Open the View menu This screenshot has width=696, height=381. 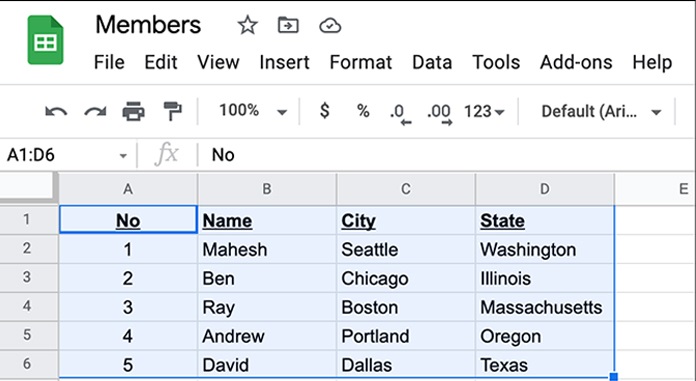(218, 62)
